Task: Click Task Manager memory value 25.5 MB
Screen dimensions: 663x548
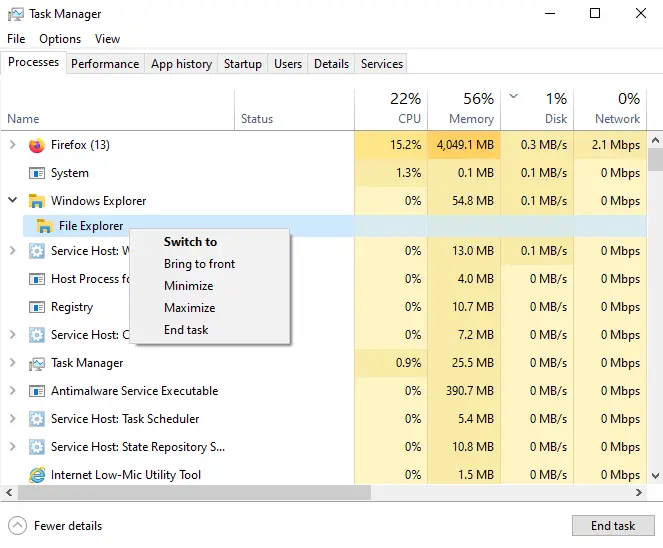Action: 473,363
